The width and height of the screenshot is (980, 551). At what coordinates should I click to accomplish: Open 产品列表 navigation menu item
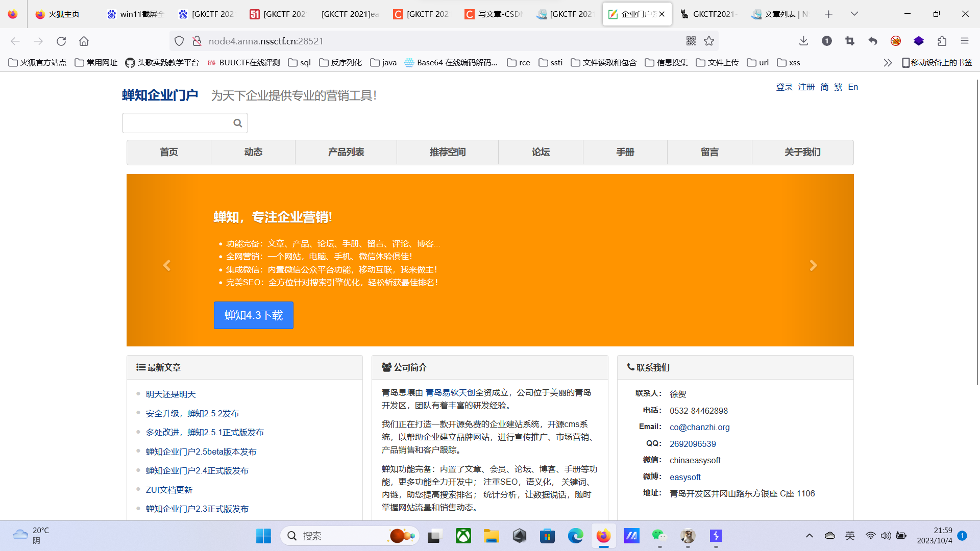point(346,152)
